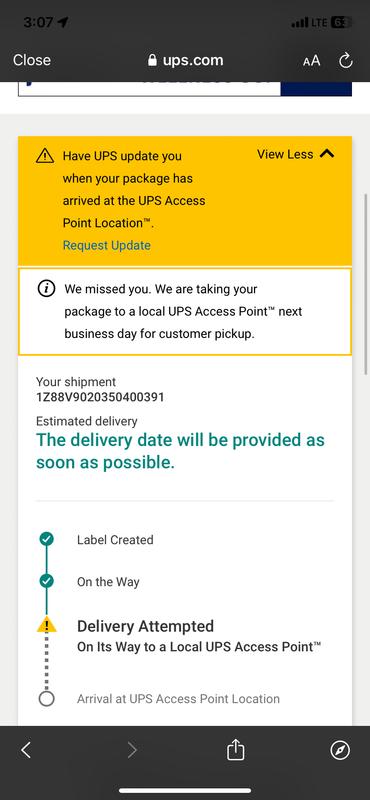Tap the page scrollbar on right edge

[365, 284]
